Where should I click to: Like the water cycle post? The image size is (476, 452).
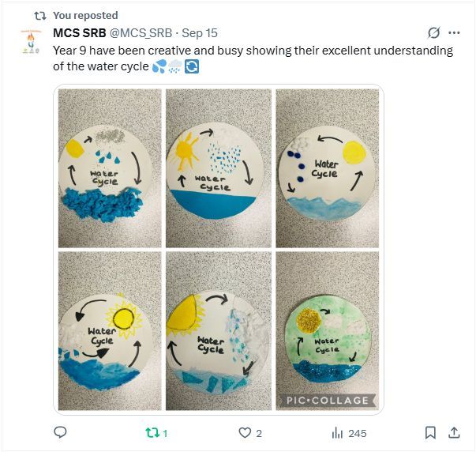coord(245,433)
